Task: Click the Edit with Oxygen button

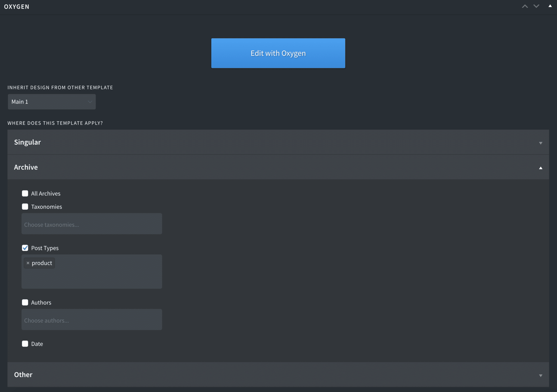Action: (278, 53)
